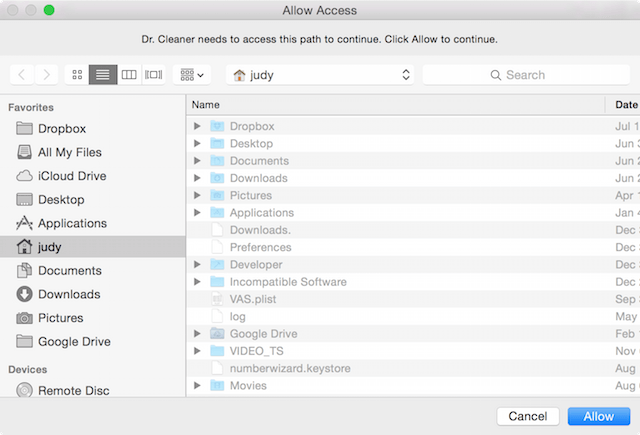The height and width of the screenshot is (435, 640).
Task: Expand the Movies folder
Action: (197, 386)
